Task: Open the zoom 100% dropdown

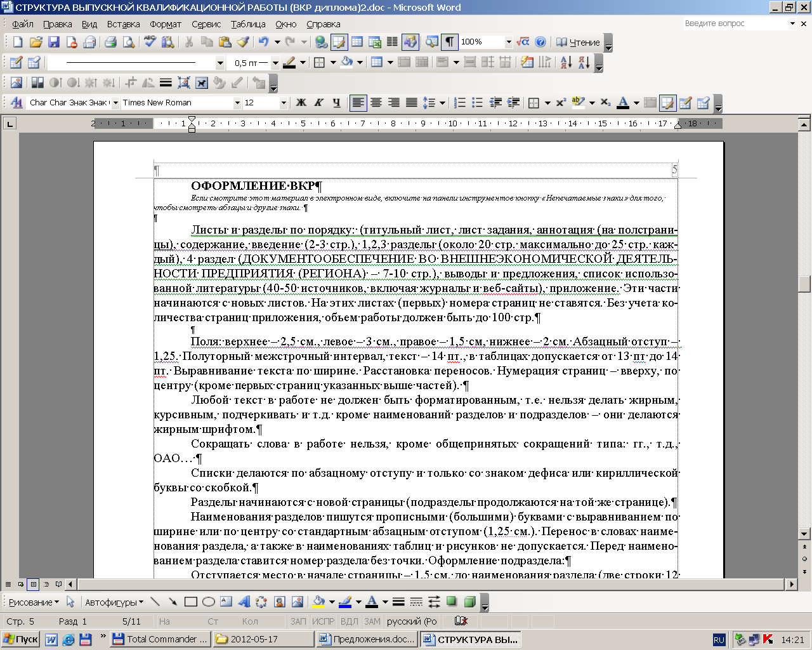Action: pyautogui.click(x=508, y=43)
